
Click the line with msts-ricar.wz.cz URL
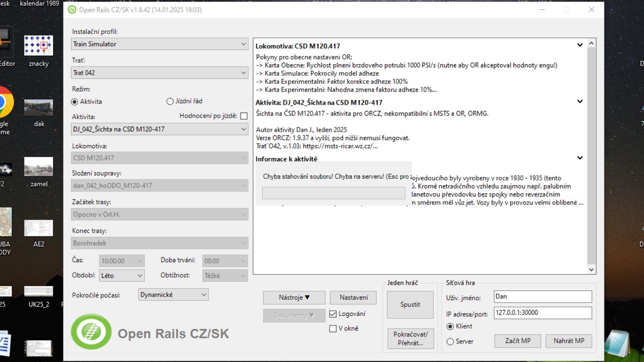coord(317,146)
